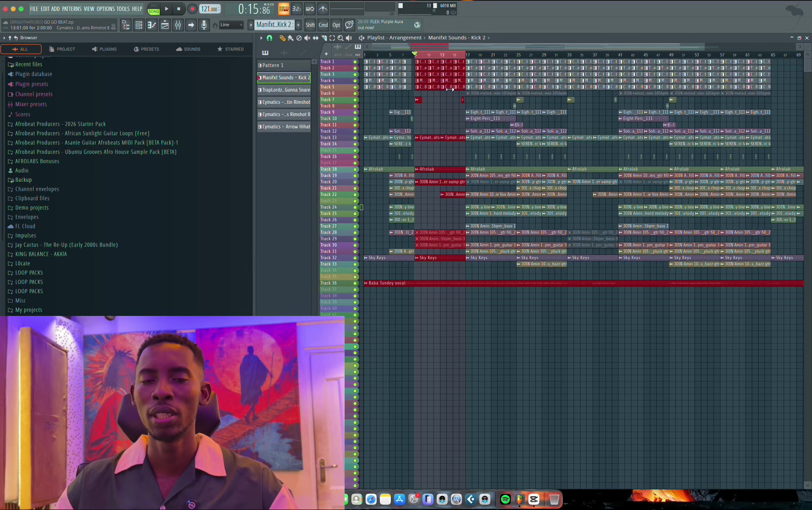Select the Slip tool in playlist
This screenshot has height=510, width=812.
(x=316, y=38)
